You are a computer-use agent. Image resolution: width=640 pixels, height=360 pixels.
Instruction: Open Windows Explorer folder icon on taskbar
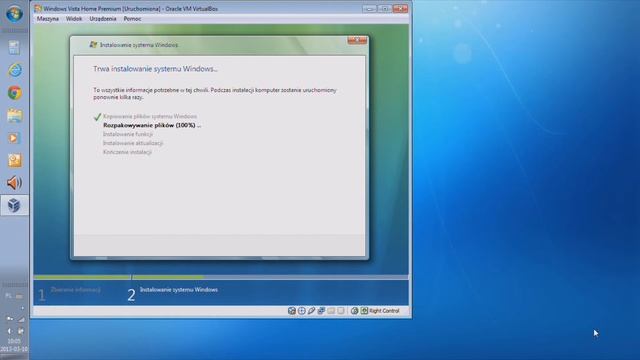click(x=15, y=116)
